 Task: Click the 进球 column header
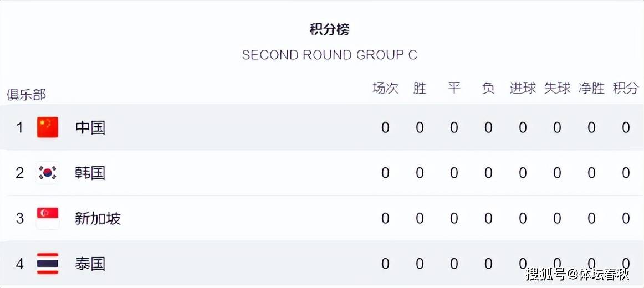(x=523, y=88)
